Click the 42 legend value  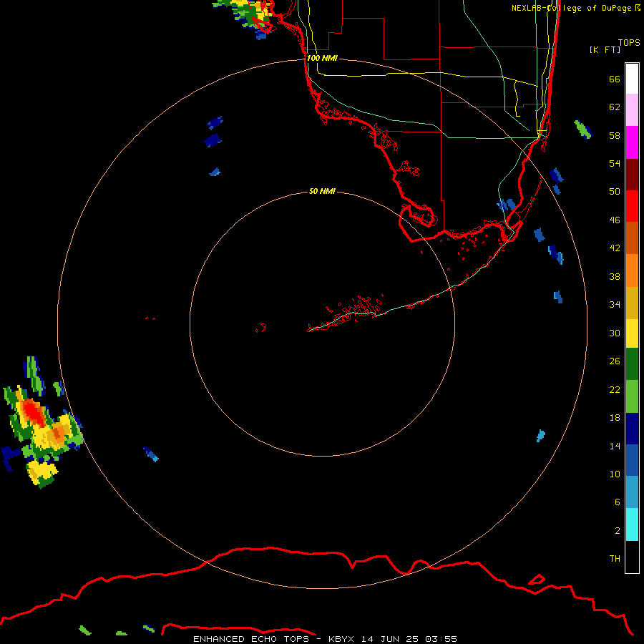point(615,248)
